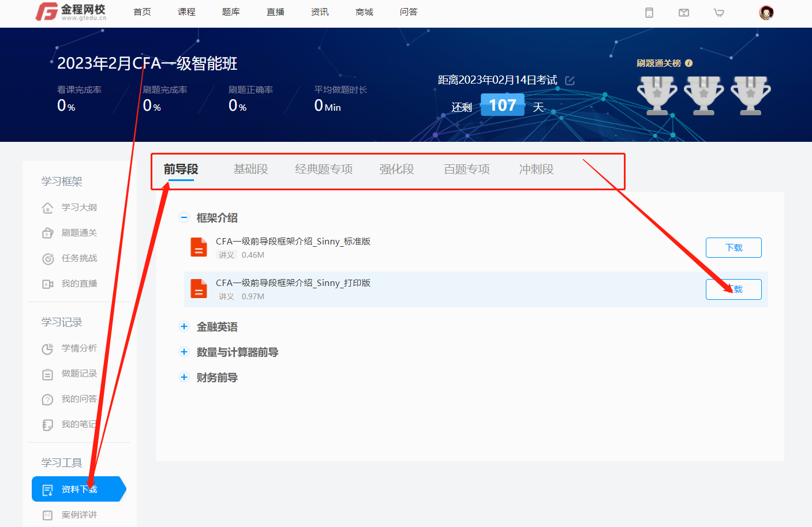Click the notebook icon beside 我的笔记
This screenshot has width=812, height=527.
[x=48, y=425]
